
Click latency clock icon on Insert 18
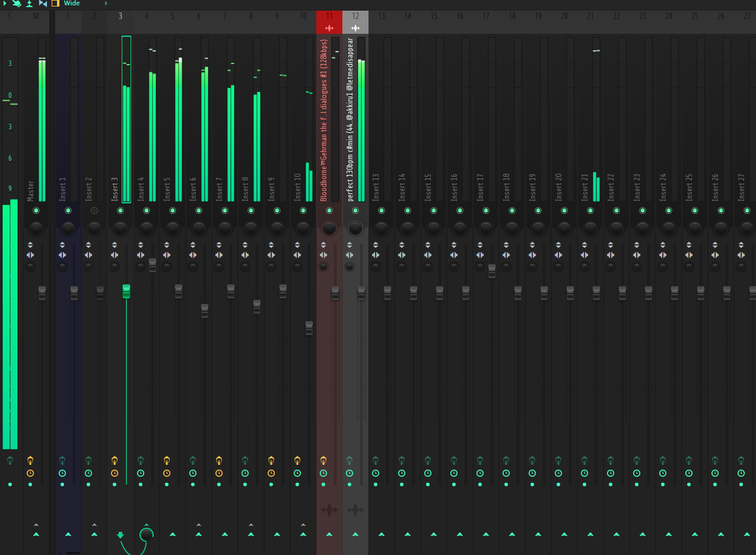[x=506, y=473]
